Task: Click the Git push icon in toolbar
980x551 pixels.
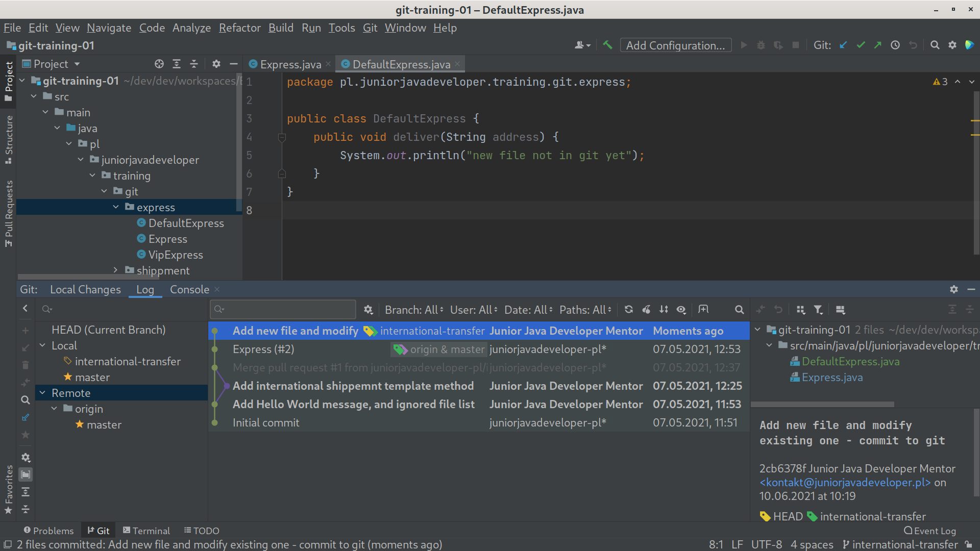Action: (x=876, y=46)
